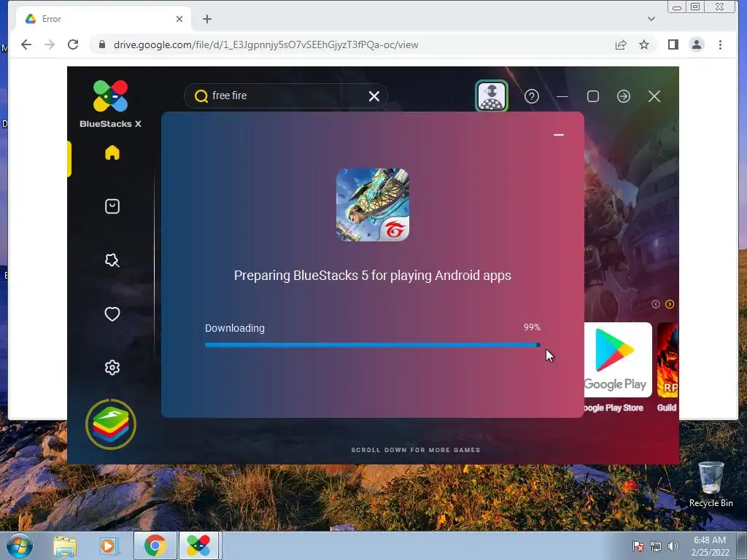747x560 pixels.
Task: Select the Recycle Bin desktop icon
Action: tap(711, 484)
